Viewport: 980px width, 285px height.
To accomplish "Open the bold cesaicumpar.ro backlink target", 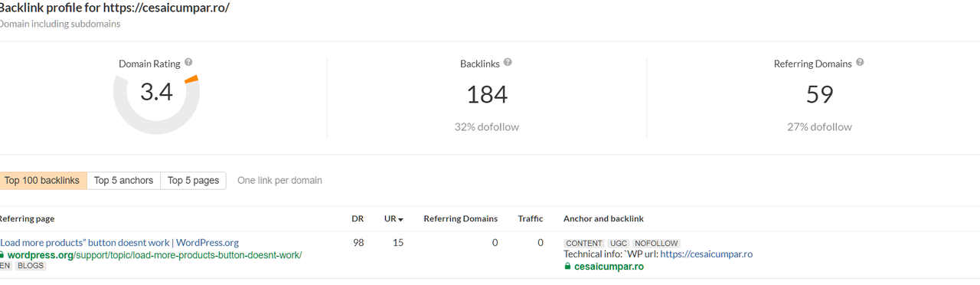I will (x=609, y=267).
